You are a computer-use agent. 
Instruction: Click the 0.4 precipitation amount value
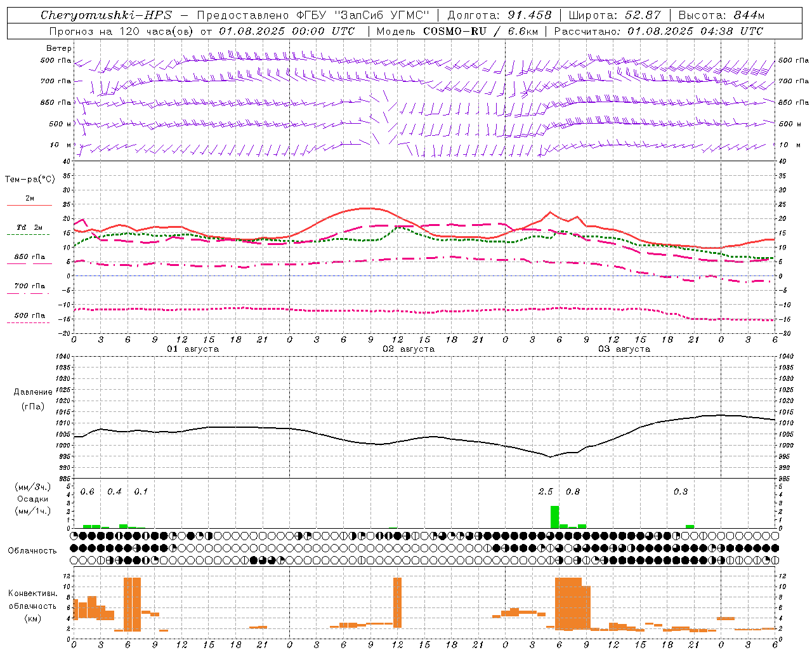pyautogui.click(x=114, y=492)
